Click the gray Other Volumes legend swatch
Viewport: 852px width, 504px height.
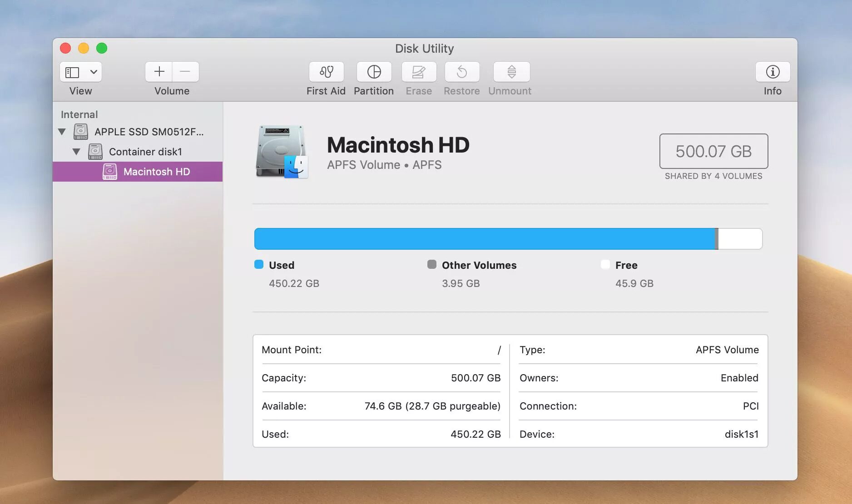click(432, 264)
